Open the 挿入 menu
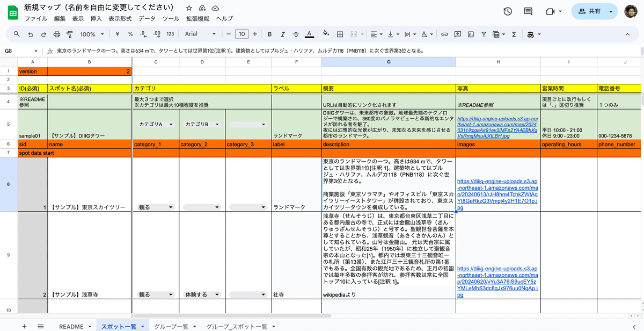Image resolution: width=644 pixels, height=331 pixels. pyautogui.click(x=96, y=18)
